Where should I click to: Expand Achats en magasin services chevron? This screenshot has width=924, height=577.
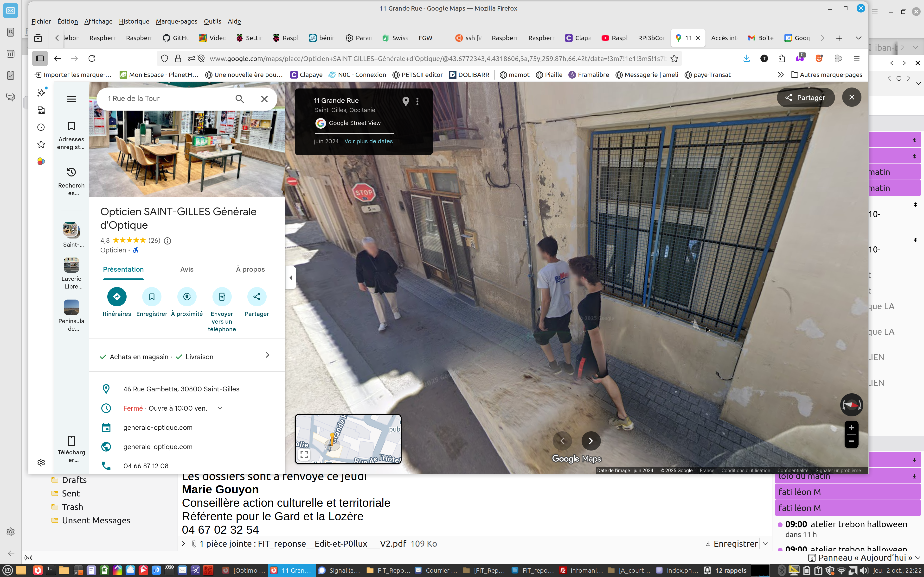point(267,355)
